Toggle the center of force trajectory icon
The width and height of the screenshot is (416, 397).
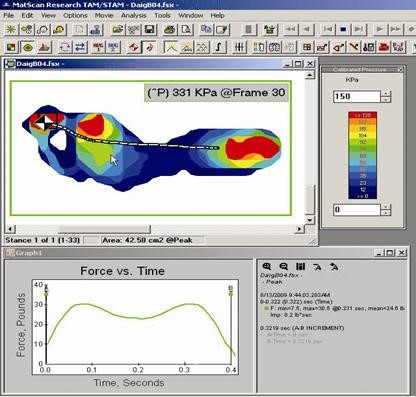click(x=149, y=47)
